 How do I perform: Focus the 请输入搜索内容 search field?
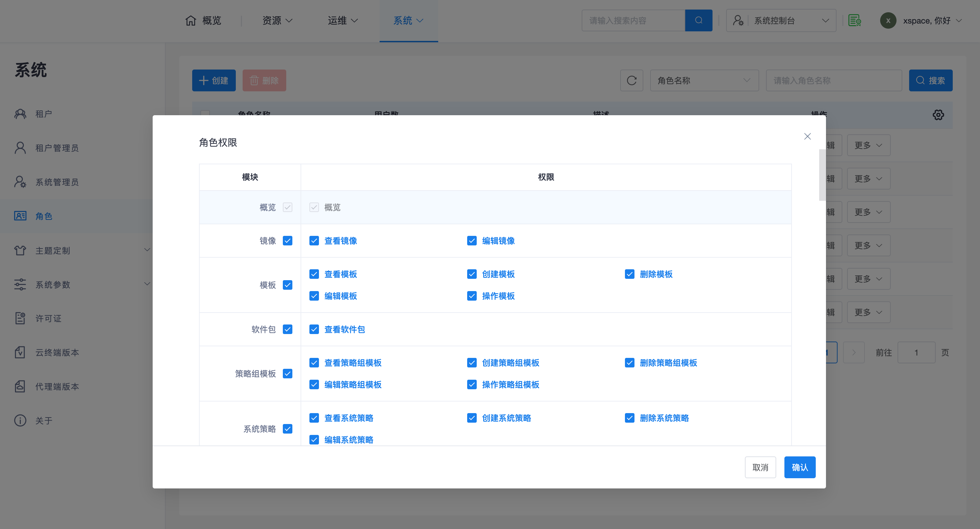click(x=633, y=20)
